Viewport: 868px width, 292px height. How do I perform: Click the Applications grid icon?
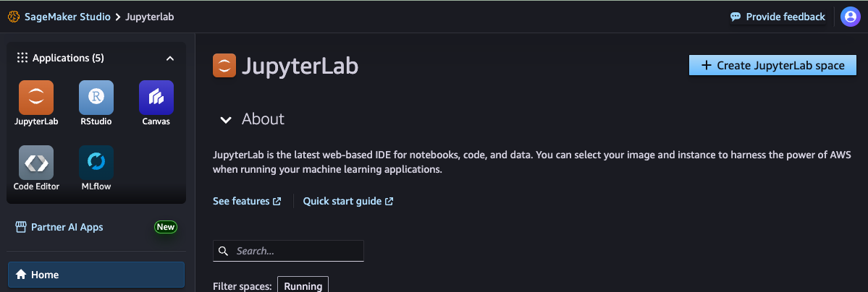tap(22, 58)
